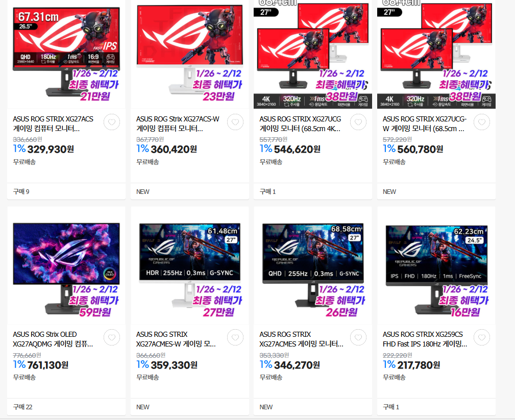Open ASUS ROG STRIX XG27UCG product link

click(300, 123)
